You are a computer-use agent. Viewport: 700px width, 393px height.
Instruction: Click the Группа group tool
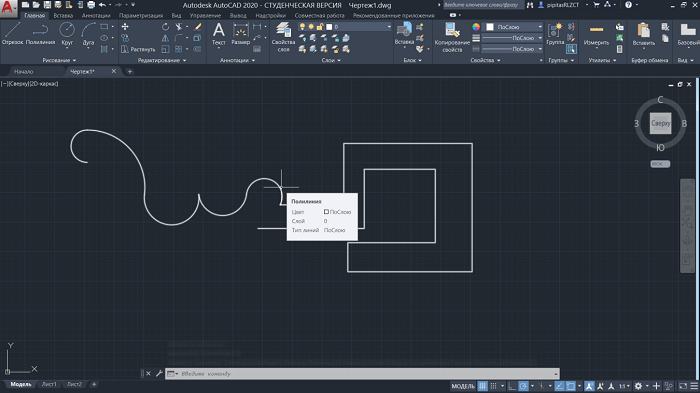(x=555, y=33)
